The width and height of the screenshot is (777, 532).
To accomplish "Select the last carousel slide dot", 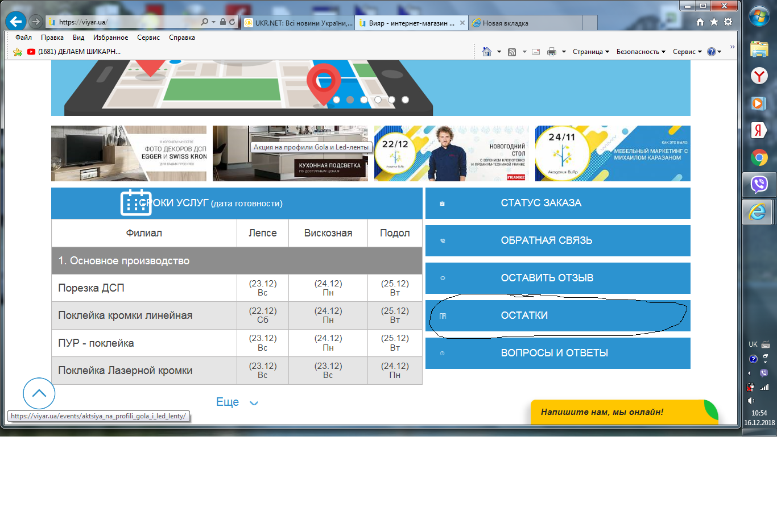I will click(x=405, y=99).
